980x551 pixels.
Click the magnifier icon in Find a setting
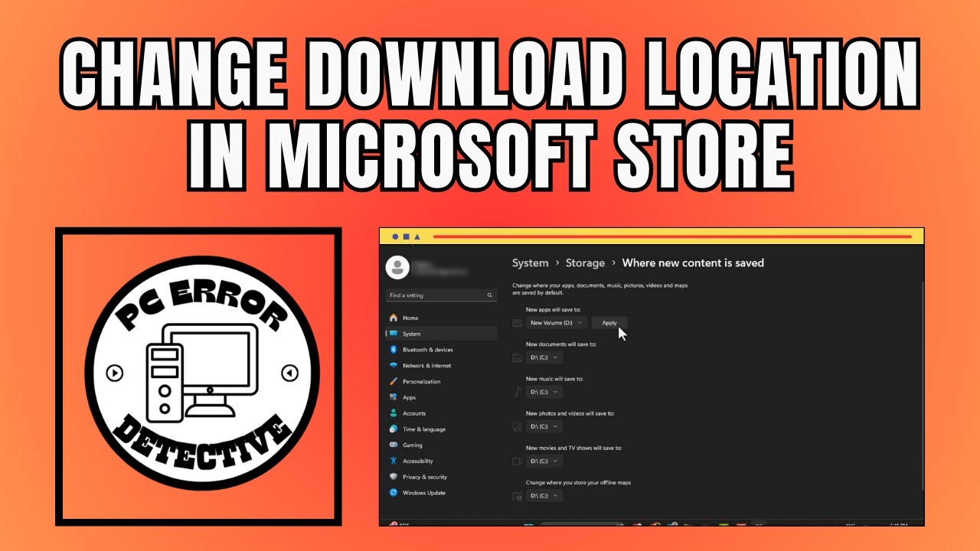point(490,295)
